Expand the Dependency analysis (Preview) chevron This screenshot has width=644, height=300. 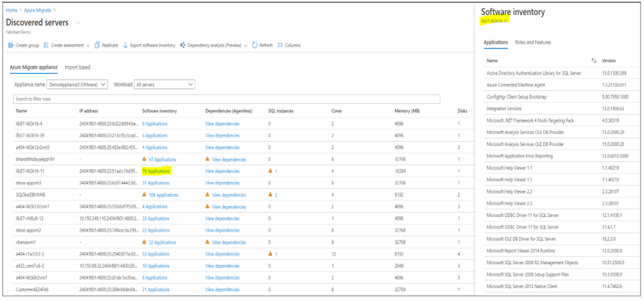pyautogui.click(x=245, y=46)
